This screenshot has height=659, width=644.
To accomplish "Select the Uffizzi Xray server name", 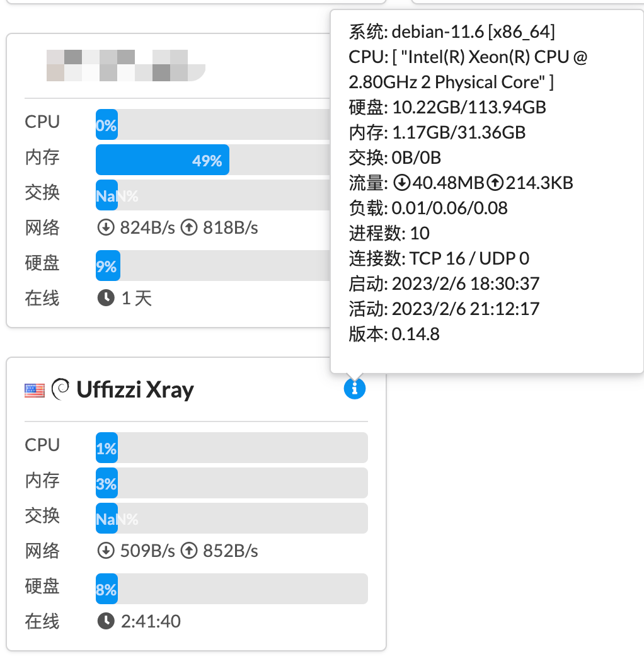I will click(x=135, y=389).
